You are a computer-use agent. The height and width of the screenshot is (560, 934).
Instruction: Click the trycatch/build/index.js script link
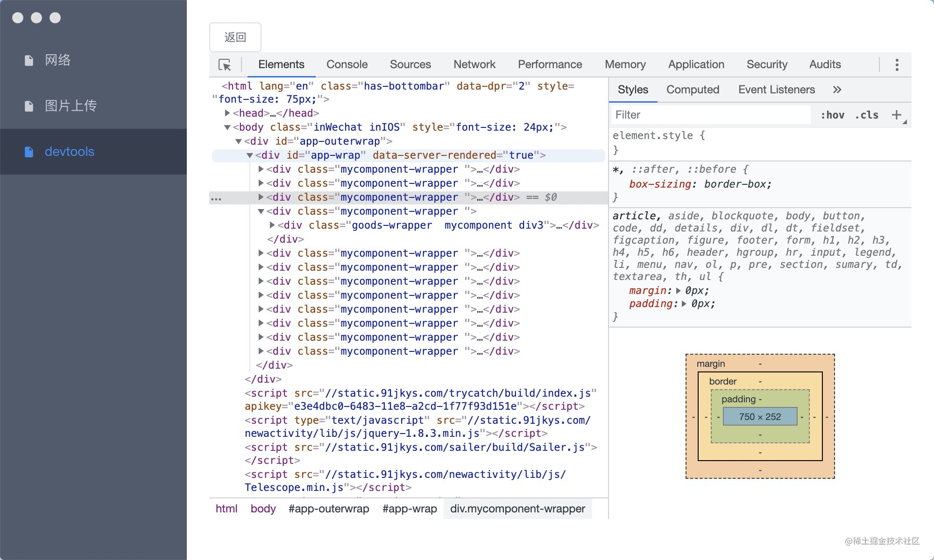point(458,393)
